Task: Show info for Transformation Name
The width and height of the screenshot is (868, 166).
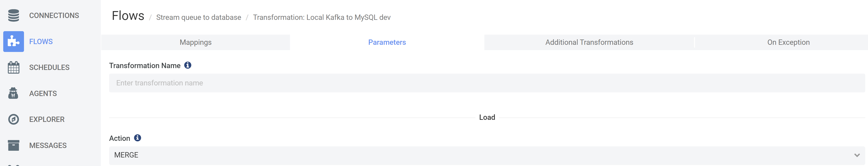Action: pos(188,65)
